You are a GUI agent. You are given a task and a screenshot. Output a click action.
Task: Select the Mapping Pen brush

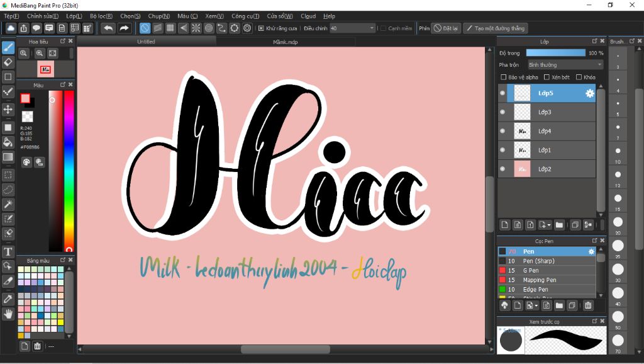[x=547, y=280]
